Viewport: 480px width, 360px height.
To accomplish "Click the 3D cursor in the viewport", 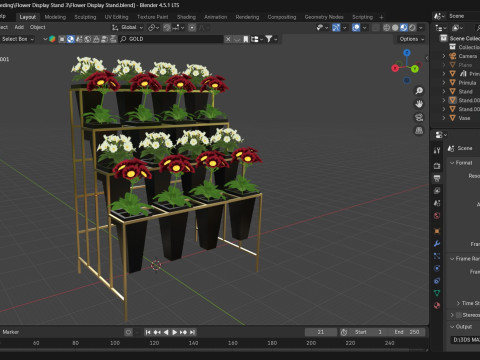I will tap(156, 265).
